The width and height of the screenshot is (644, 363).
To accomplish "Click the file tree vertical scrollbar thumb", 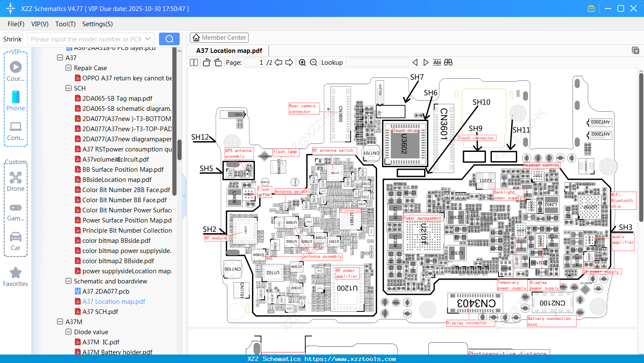I will pyautogui.click(x=179, y=150).
